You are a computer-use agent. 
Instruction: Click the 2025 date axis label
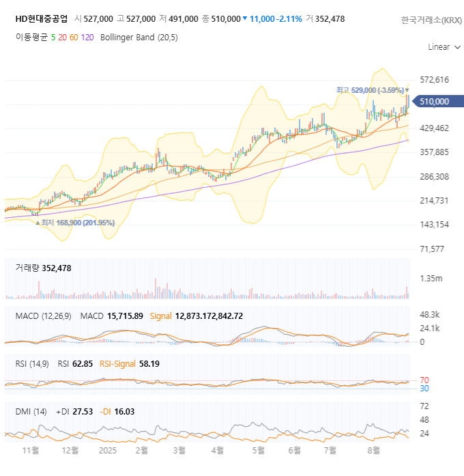(107, 450)
